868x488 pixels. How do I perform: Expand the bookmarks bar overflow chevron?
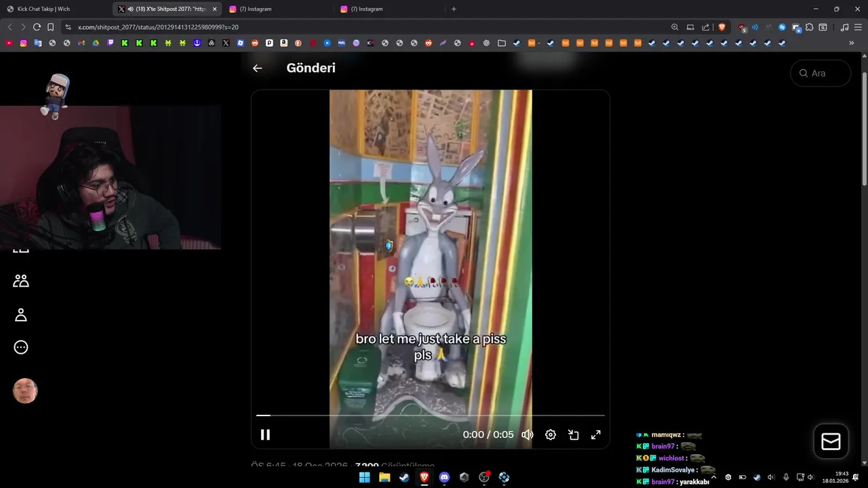tap(852, 43)
